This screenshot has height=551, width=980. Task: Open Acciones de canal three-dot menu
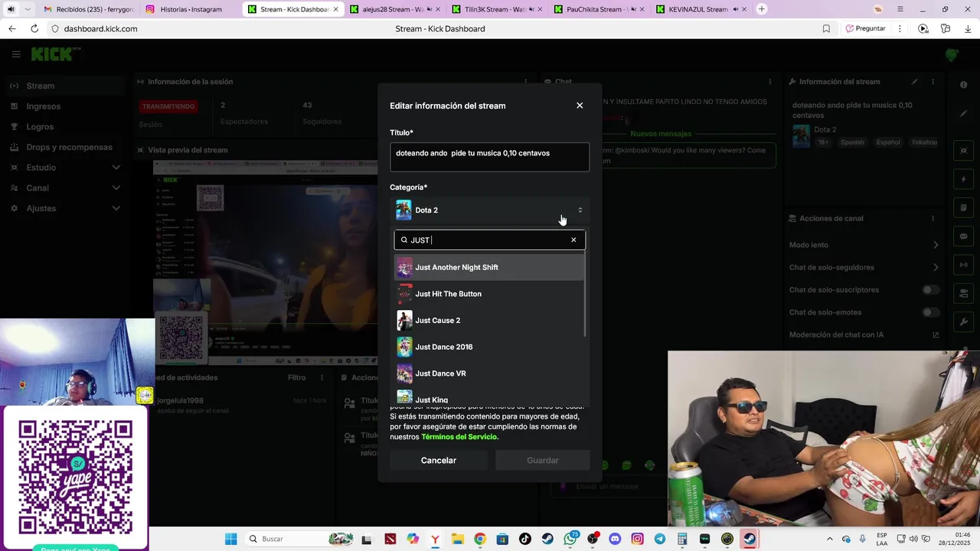click(933, 218)
